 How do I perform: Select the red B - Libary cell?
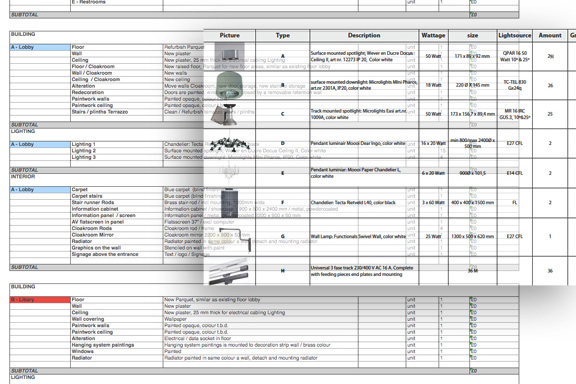pyautogui.click(x=40, y=300)
